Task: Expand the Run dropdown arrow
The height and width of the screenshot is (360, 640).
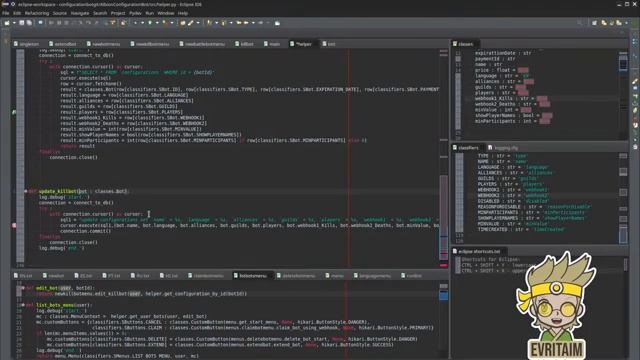Action: pos(157,23)
